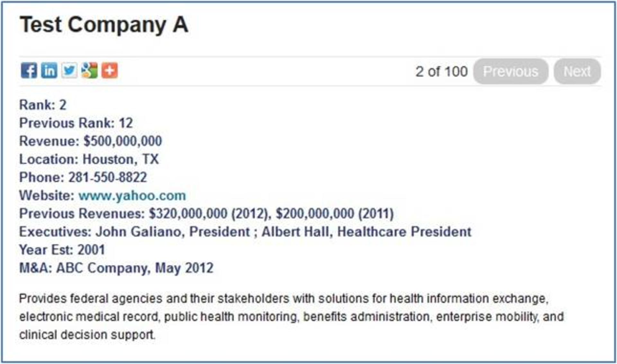
Task: Select the Rank: 2 line
Action: click(x=43, y=105)
